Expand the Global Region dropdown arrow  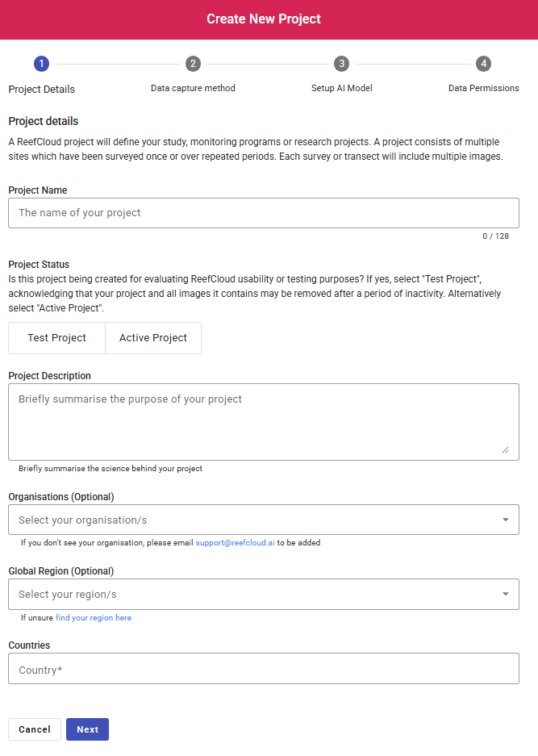(x=506, y=595)
